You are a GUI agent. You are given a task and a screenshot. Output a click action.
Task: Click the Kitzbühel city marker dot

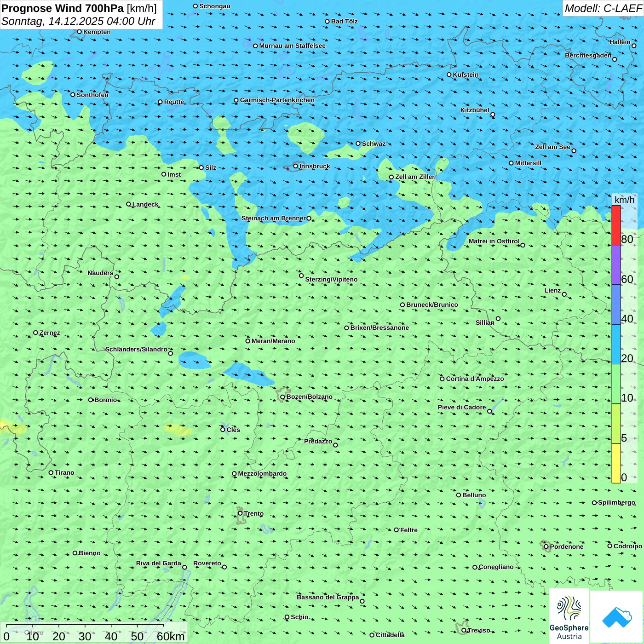point(493,115)
